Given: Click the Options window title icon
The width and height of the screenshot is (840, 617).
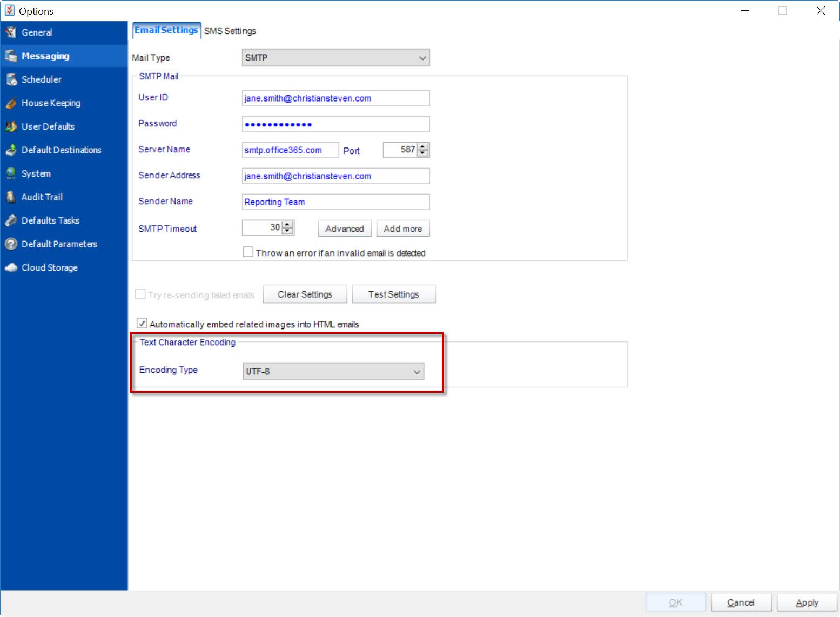Looking at the screenshot, I should point(10,10).
